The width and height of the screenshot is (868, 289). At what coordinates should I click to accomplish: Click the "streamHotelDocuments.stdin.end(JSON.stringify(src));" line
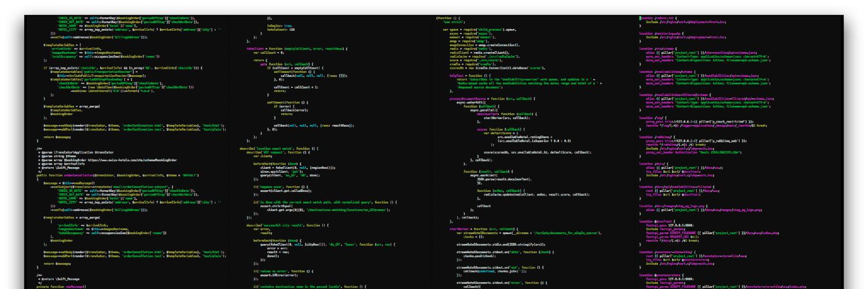pyautogui.click(x=501, y=244)
